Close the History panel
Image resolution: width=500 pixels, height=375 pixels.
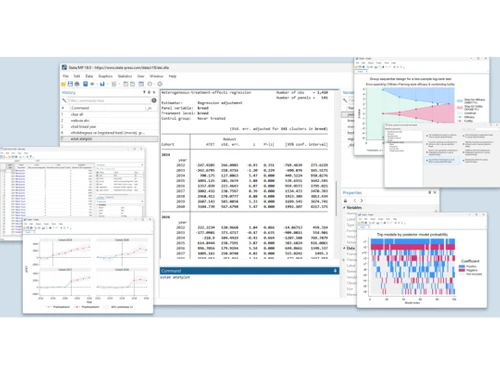click(154, 92)
